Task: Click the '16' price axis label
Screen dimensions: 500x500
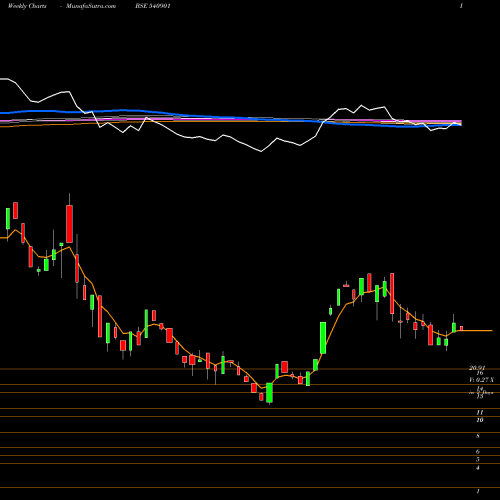Action: [480, 373]
